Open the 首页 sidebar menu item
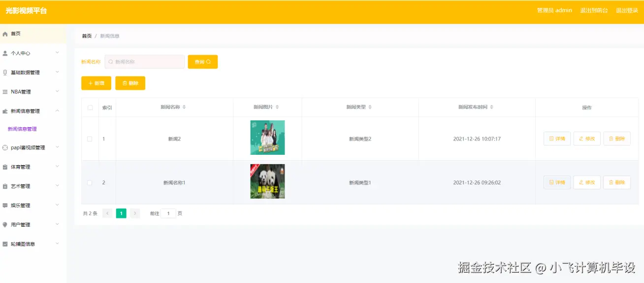The image size is (644, 283). click(33, 34)
